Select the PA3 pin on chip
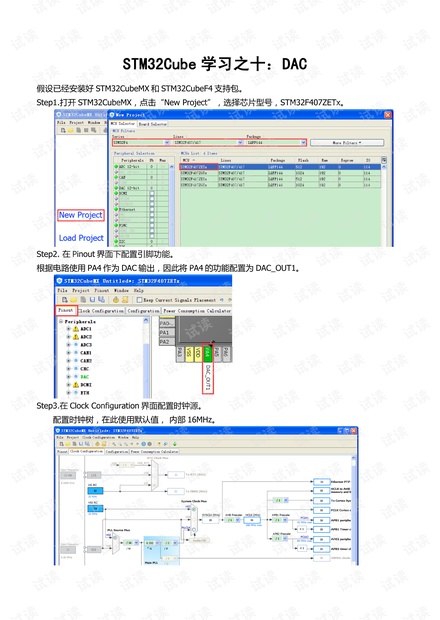440x620 pixels. pos(179,353)
